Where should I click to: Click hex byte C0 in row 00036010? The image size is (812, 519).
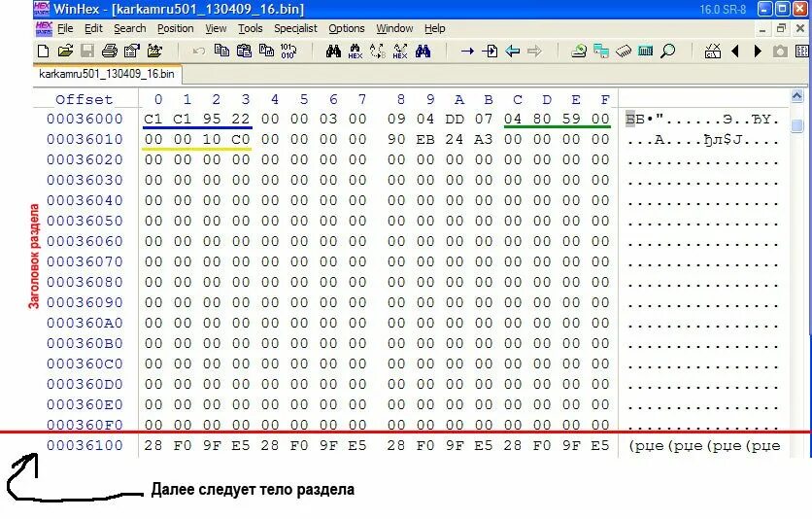241,139
